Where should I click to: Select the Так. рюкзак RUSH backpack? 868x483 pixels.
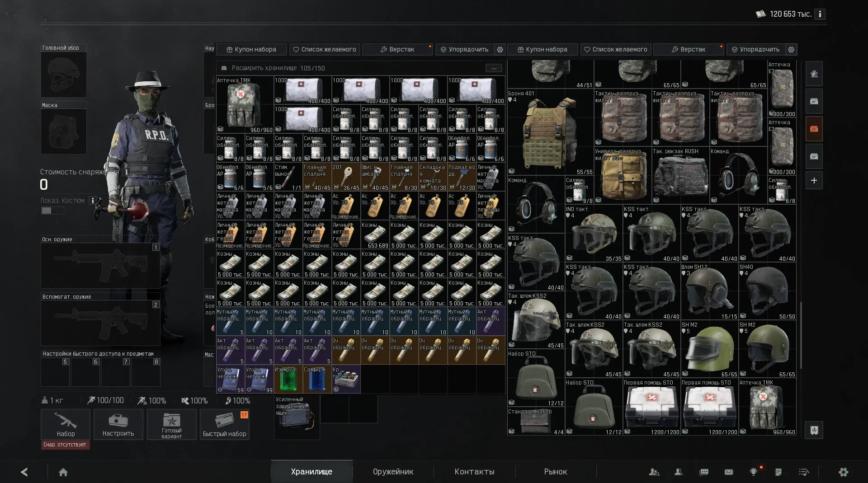pos(680,176)
